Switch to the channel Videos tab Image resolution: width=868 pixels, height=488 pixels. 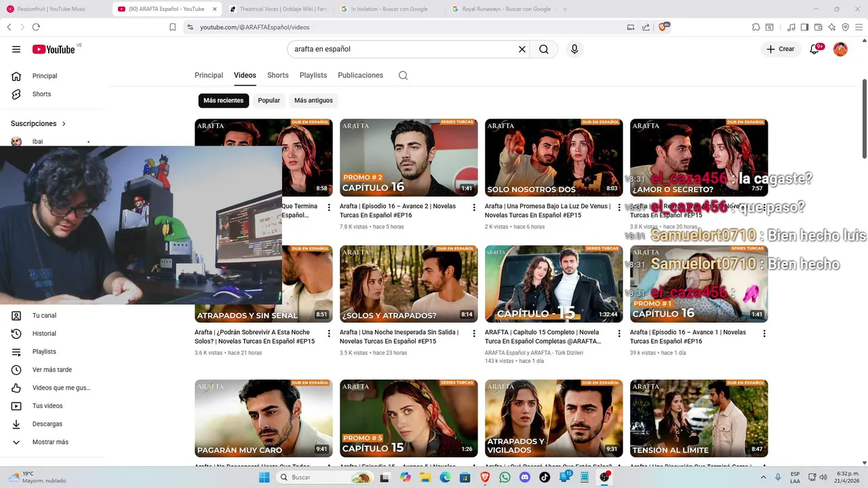[x=245, y=75]
